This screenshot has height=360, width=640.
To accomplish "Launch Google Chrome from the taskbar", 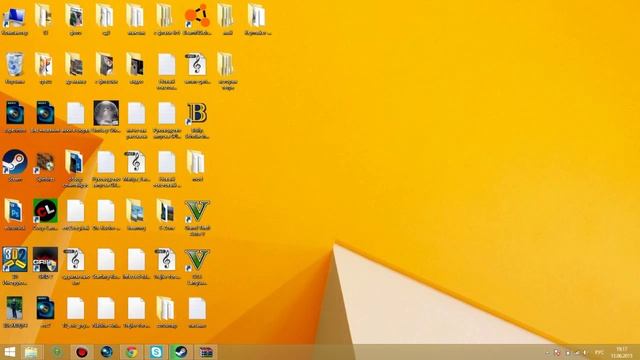I will coord(131,352).
